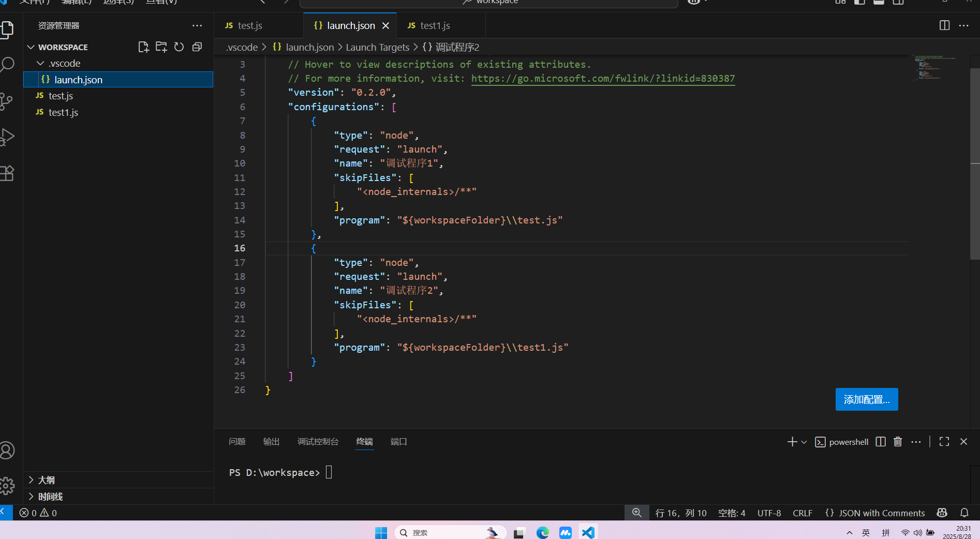Viewport: 980px width, 539px height.
Task: Click launch.json in the breadcrumb
Action: [304, 47]
